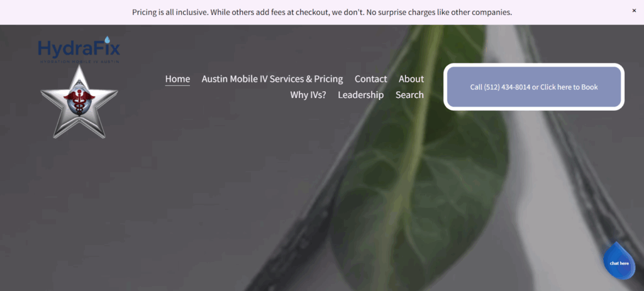The image size is (644, 291).
Task: Open the Leadership menu item
Action: [x=360, y=95]
